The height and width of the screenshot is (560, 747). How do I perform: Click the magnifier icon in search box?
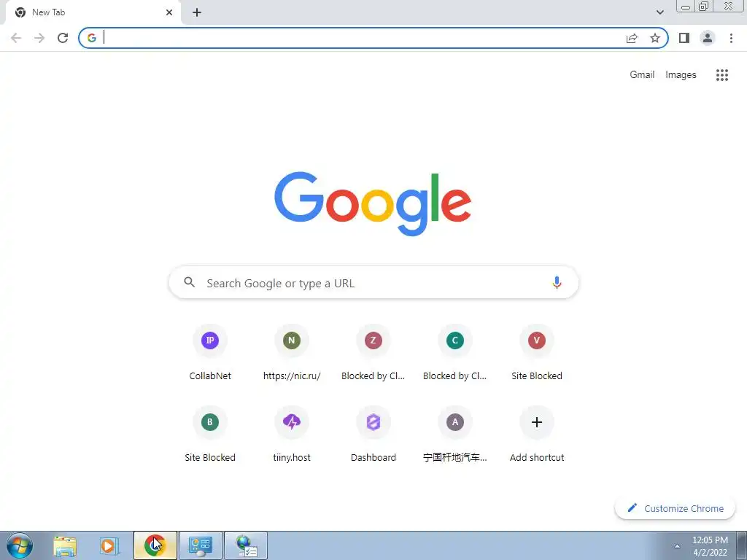tap(190, 282)
